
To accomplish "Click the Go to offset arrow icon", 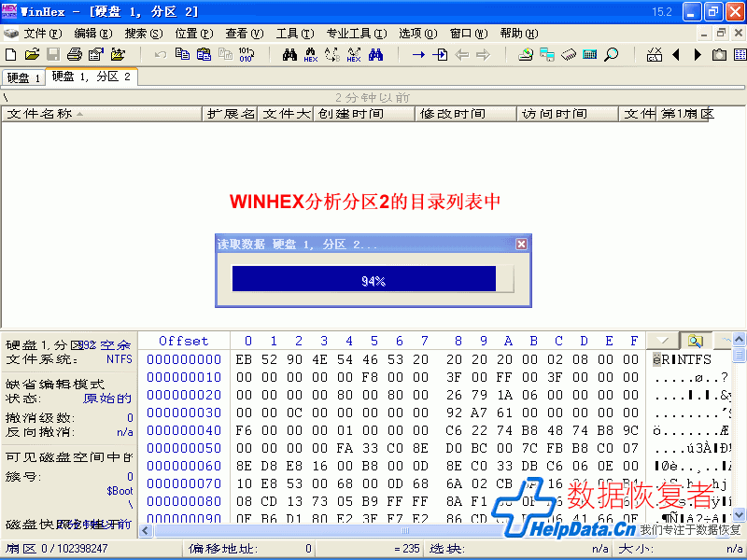I will coord(418,55).
